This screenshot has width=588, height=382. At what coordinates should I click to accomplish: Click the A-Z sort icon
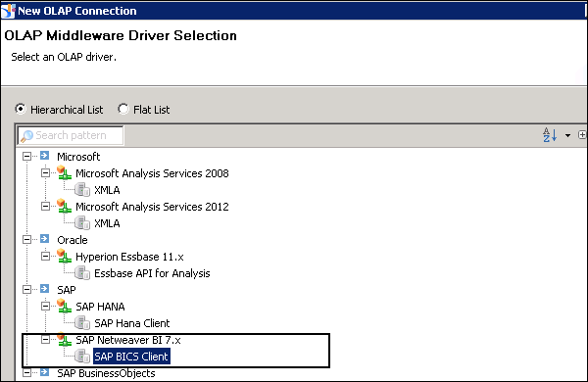tap(550, 135)
